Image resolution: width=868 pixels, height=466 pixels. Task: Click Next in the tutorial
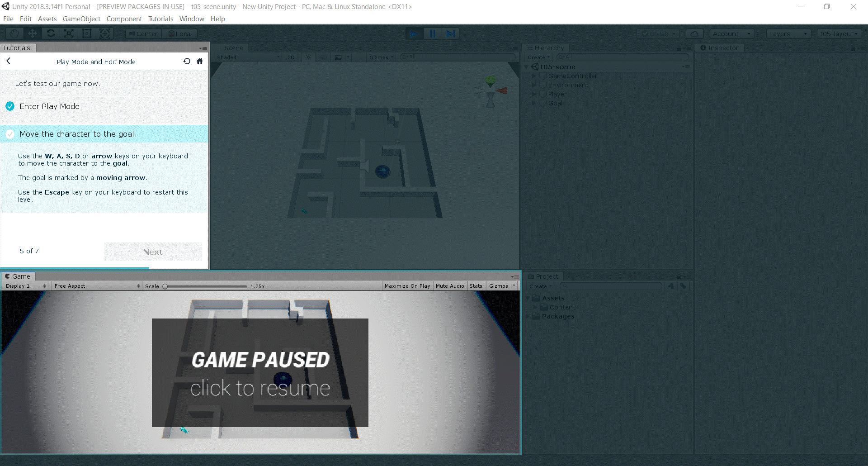(x=153, y=252)
